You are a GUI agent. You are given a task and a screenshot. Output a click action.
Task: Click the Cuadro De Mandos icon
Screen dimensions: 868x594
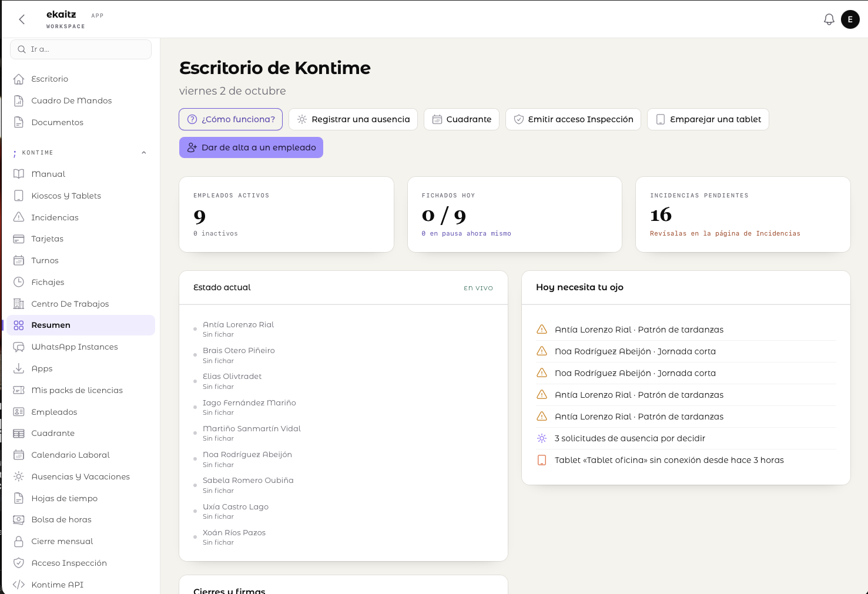point(19,100)
